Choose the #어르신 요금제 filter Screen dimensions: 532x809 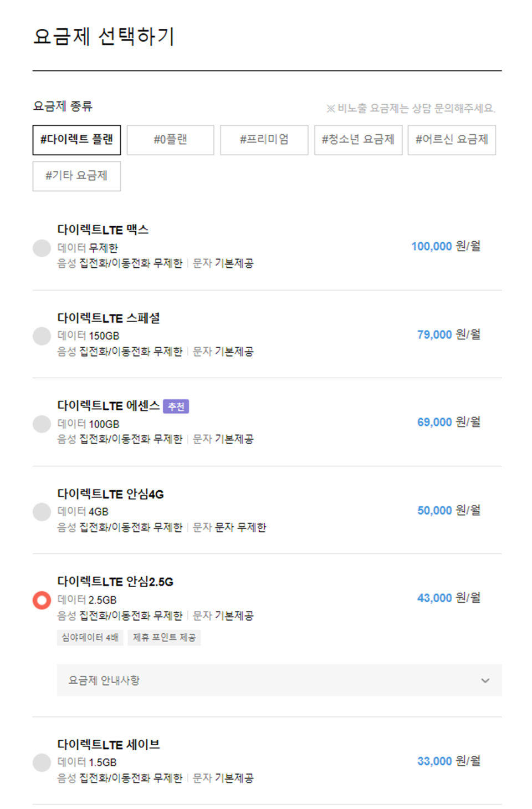pos(452,140)
